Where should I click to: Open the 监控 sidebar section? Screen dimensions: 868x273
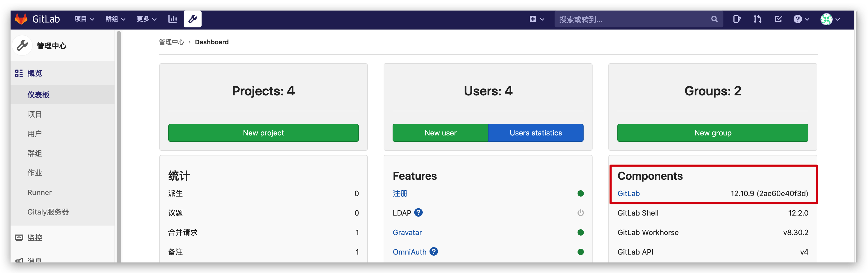(63, 238)
